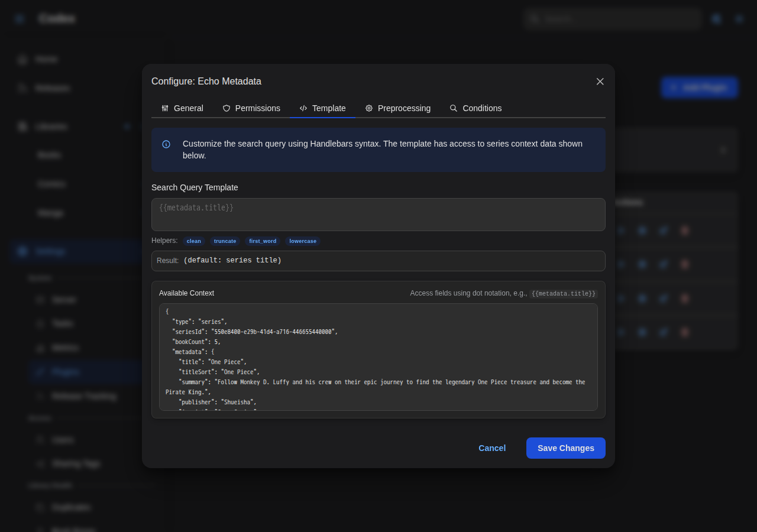Focus the Search Query Template text area
This screenshot has height=532, width=757.
pyautogui.click(x=378, y=215)
